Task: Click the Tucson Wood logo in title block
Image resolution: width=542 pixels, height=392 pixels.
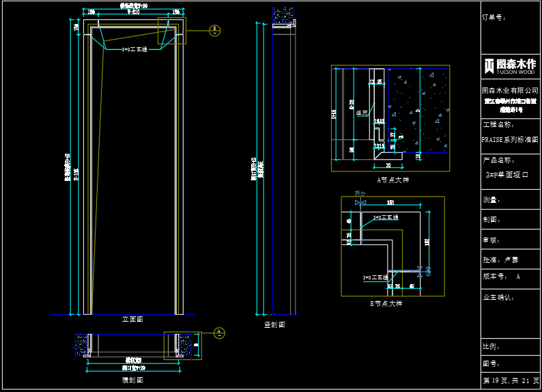Action: click(510, 66)
